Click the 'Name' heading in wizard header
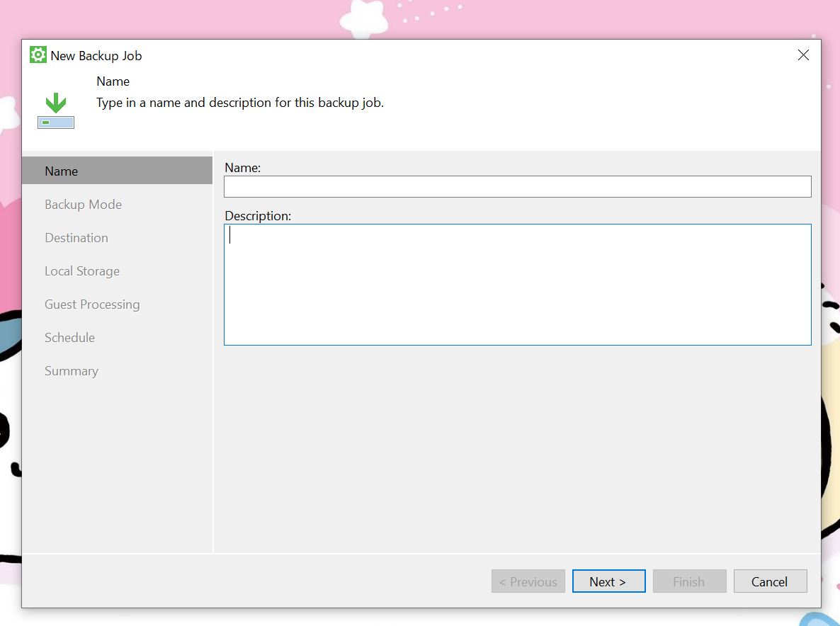This screenshot has width=840, height=626. tap(113, 81)
